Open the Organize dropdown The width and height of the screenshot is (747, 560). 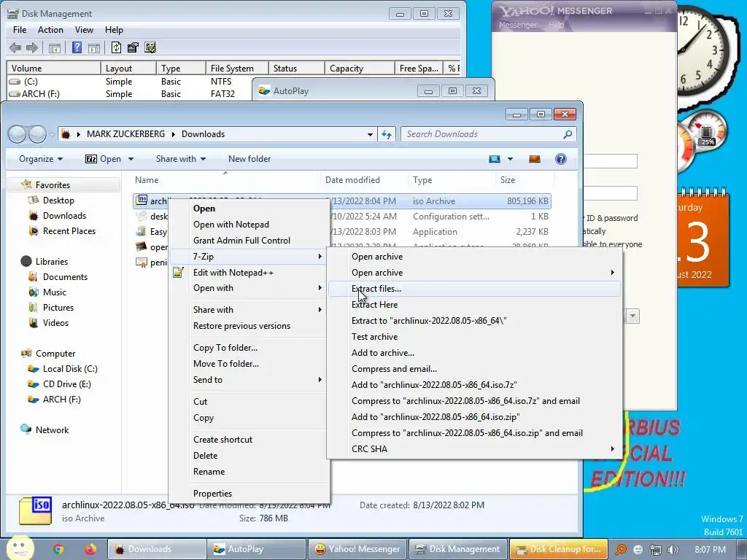pos(41,159)
